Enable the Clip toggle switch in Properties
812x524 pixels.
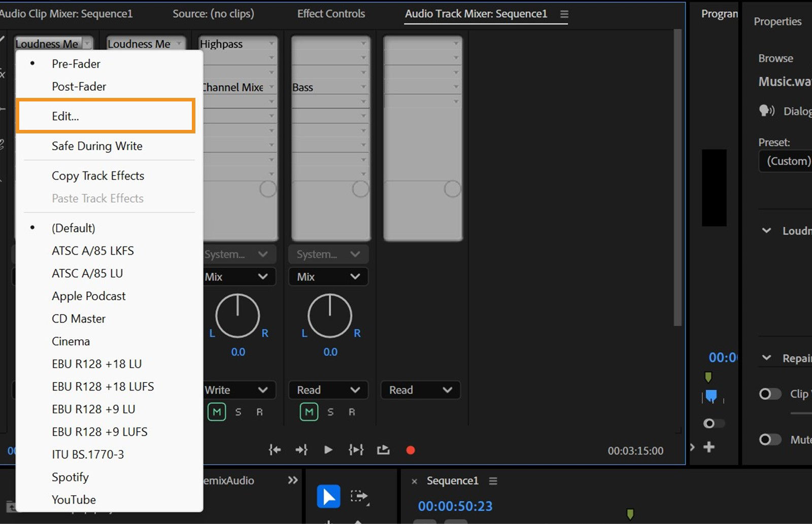click(x=769, y=394)
